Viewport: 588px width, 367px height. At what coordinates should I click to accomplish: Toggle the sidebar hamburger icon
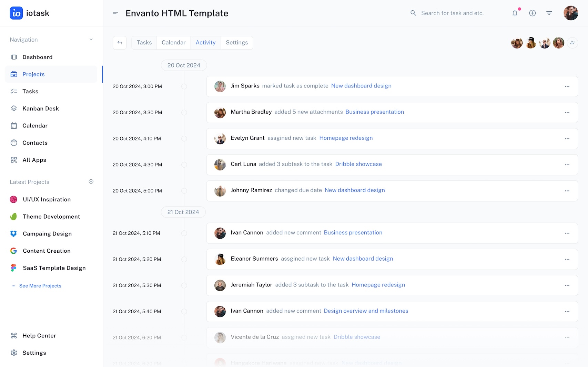[x=115, y=13]
